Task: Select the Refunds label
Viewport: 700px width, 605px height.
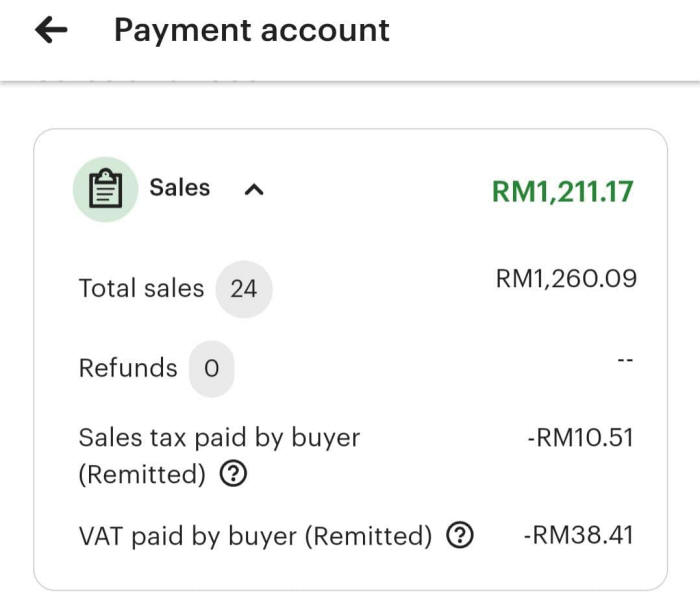Action: (128, 368)
